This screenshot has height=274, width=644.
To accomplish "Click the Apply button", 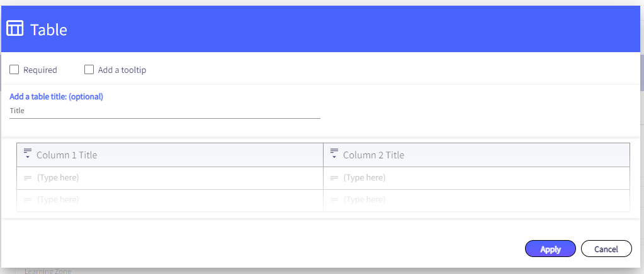I will (550, 249).
